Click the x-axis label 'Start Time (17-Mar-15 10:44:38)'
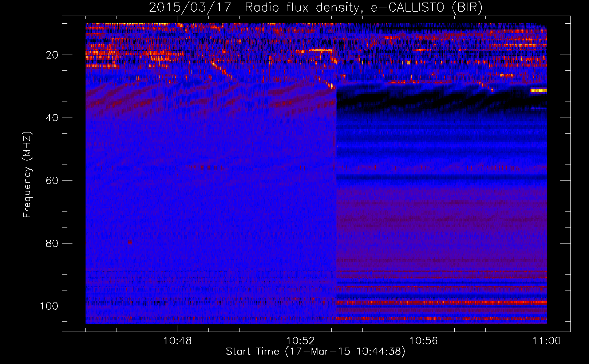Screen dimensions: 589x364 coord(315,352)
